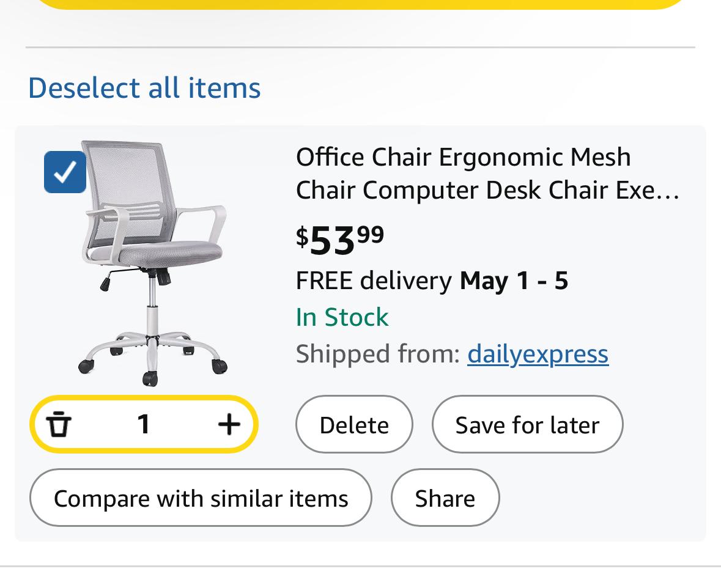Viewport: 721px width, 588px height.
Task: Click the green In Stock label
Action: coord(342,317)
